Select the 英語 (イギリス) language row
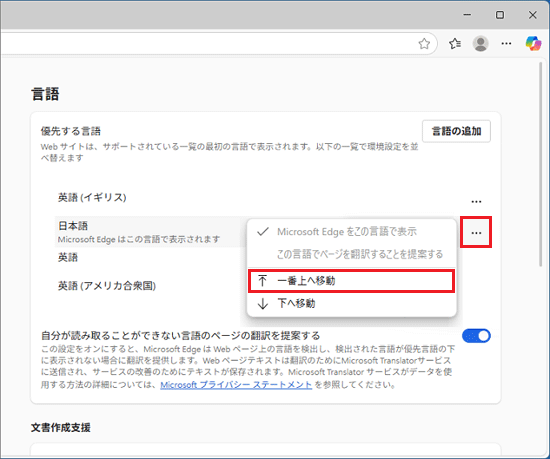Screen dimensions: 550x459 click(273, 198)
